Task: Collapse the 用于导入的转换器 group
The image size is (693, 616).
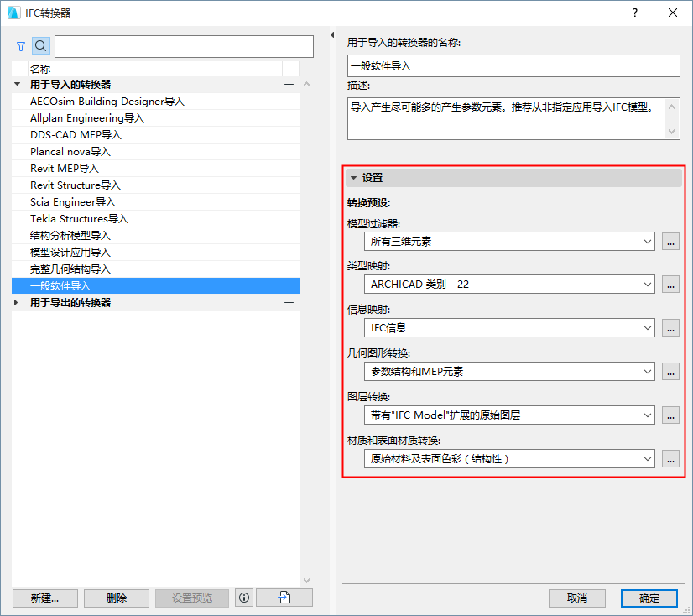Action: pyautogui.click(x=18, y=84)
